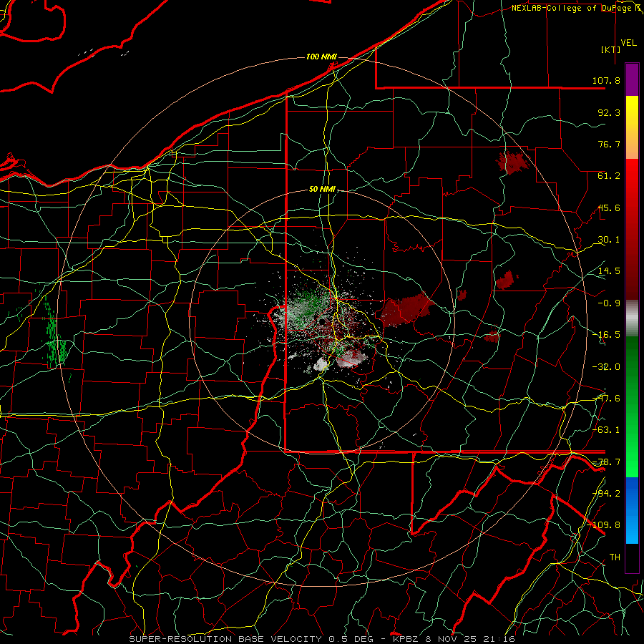Click the VEL legend title

(x=628, y=43)
